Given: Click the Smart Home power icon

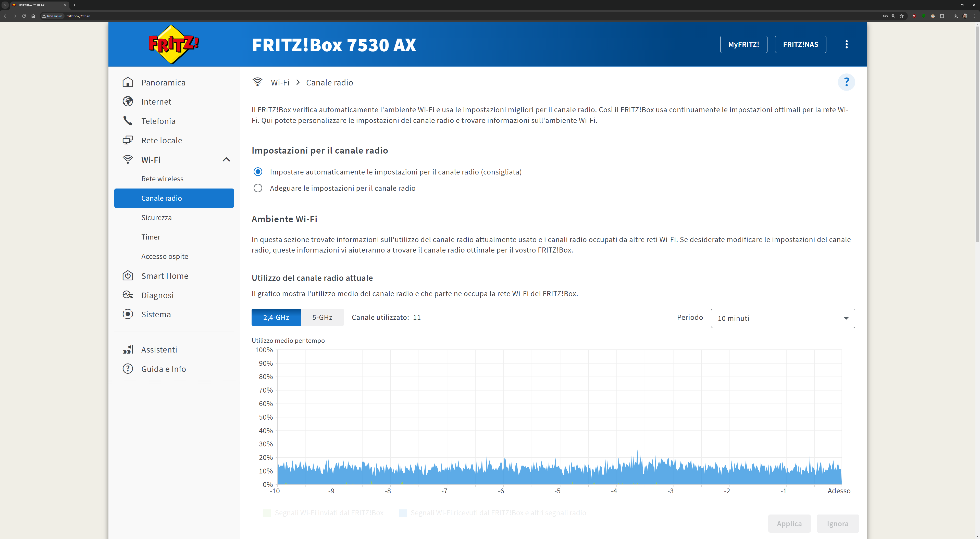Looking at the screenshot, I should pos(128,275).
